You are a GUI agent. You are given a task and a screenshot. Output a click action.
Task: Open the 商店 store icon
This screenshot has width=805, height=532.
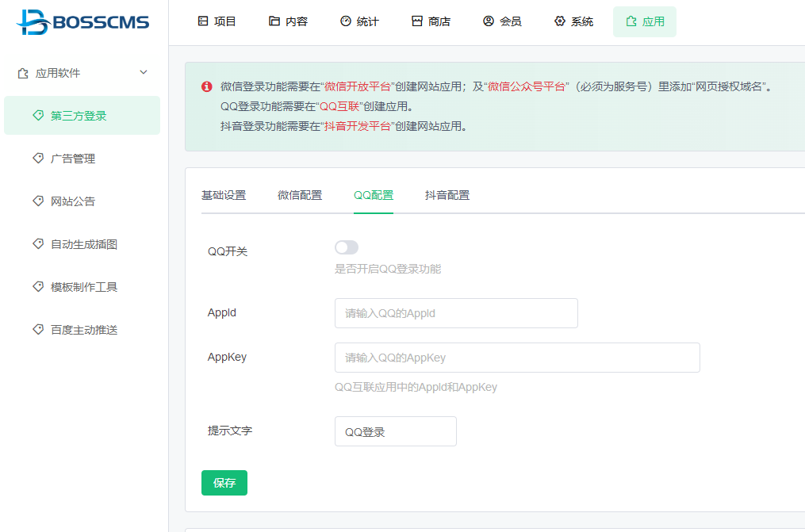pyautogui.click(x=417, y=21)
